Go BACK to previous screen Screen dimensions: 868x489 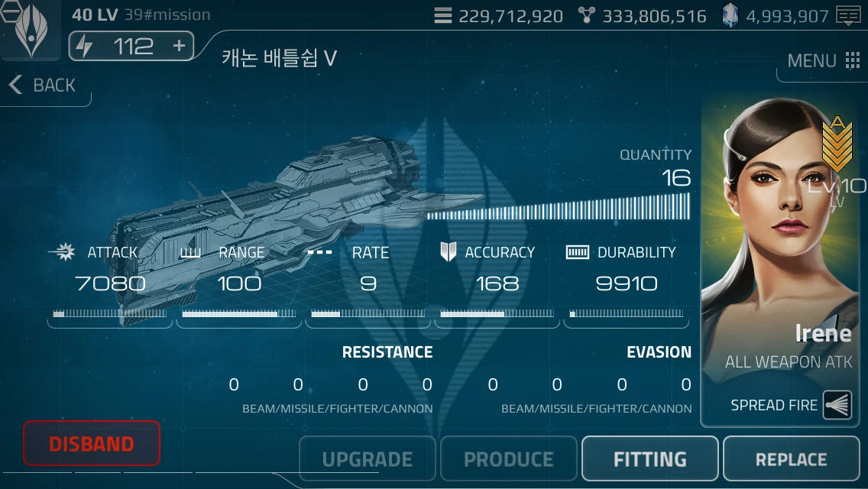tap(43, 85)
